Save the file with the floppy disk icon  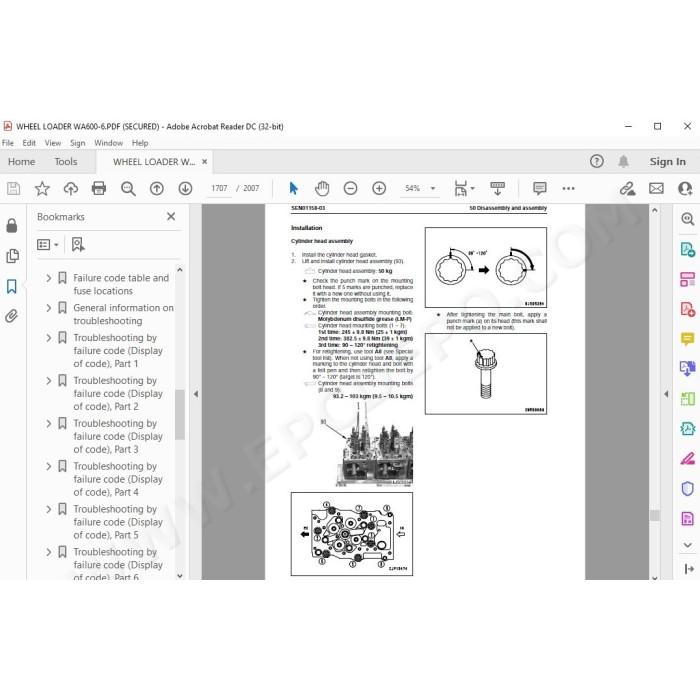[13, 188]
